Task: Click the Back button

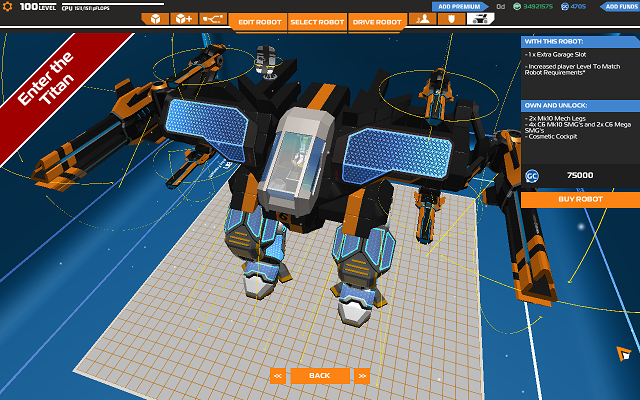Action: (x=320, y=376)
